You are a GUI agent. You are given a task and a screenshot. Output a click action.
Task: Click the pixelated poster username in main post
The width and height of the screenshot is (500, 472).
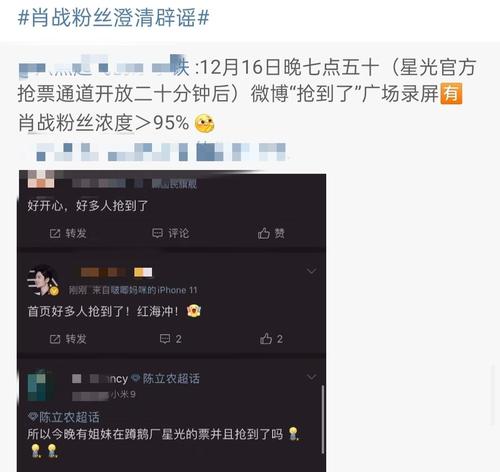(104, 68)
